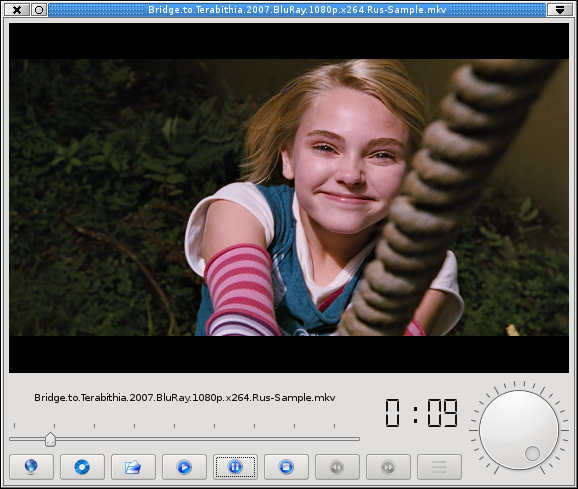Open the playlist with the lines button

pos(439,467)
